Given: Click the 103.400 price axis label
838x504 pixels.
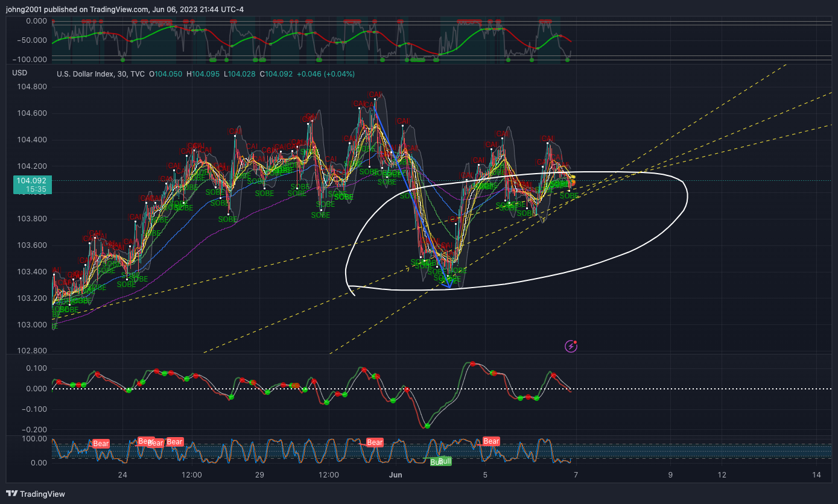Looking at the screenshot, I should 32,272.
